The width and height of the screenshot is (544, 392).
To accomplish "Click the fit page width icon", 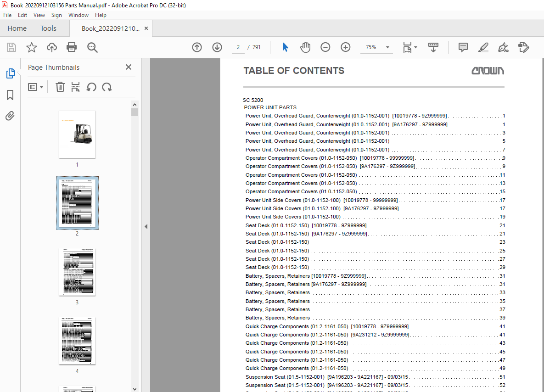I will 407,47.
